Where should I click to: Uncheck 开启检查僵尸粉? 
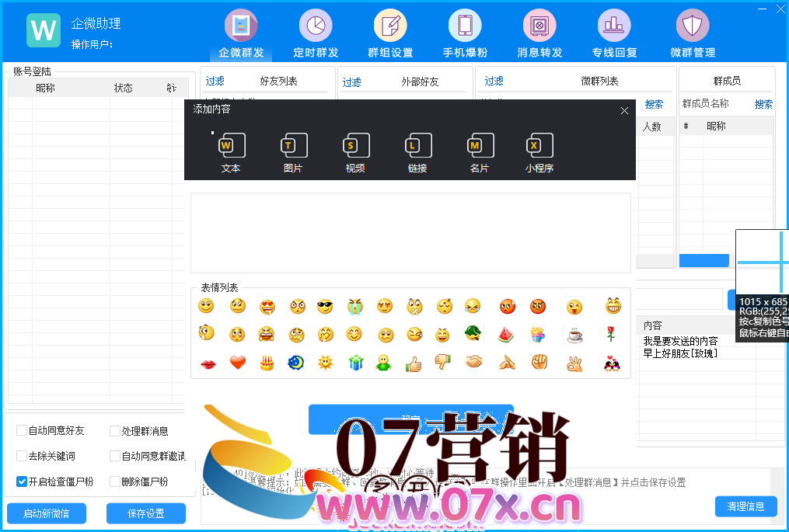click(x=22, y=482)
